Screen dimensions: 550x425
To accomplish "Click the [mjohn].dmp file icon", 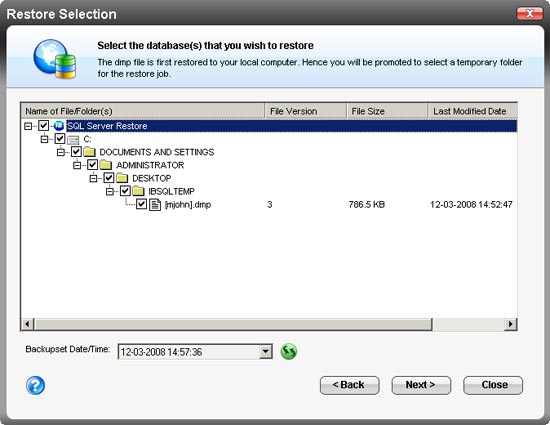I will pyautogui.click(x=155, y=204).
